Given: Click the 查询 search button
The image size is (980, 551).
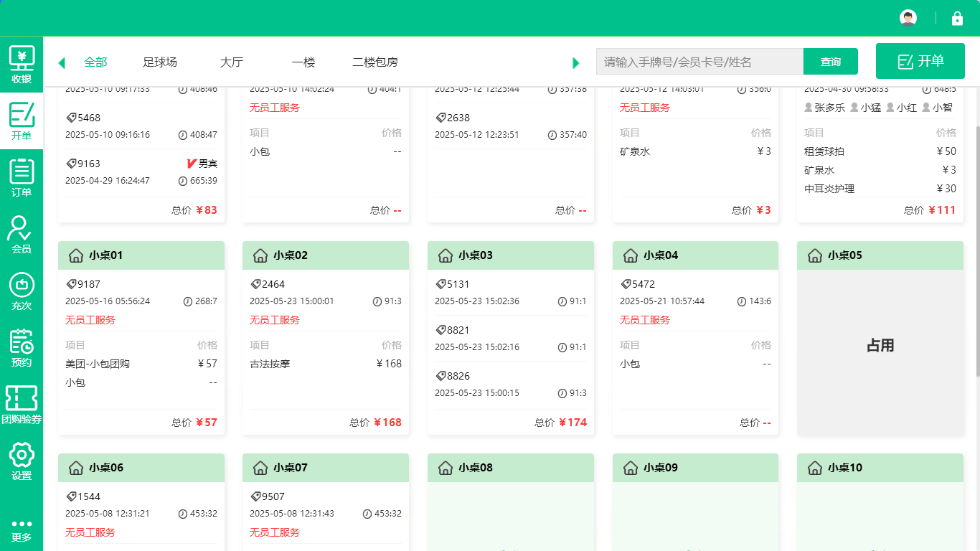Looking at the screenshot, I should point(830,62).
